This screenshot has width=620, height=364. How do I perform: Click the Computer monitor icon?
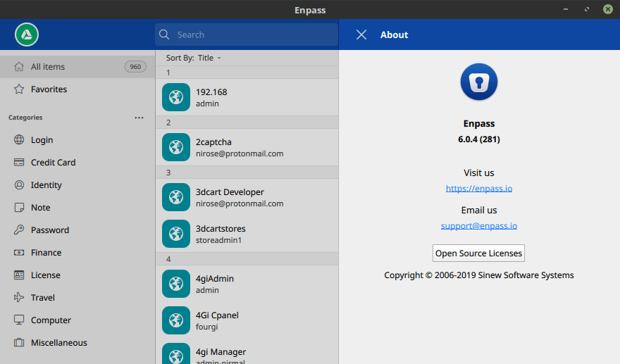[19, 320]
